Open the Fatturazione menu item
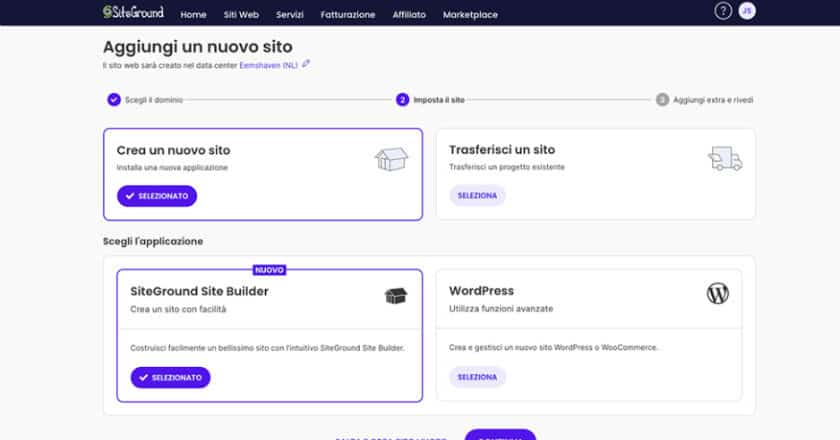 click(348, 15)
